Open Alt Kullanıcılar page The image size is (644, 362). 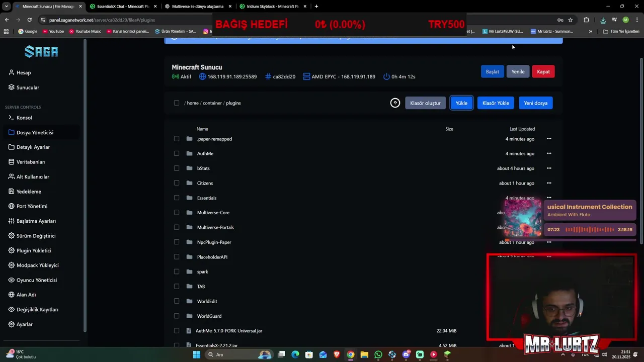pyautogui.click(x=33, y=177)
